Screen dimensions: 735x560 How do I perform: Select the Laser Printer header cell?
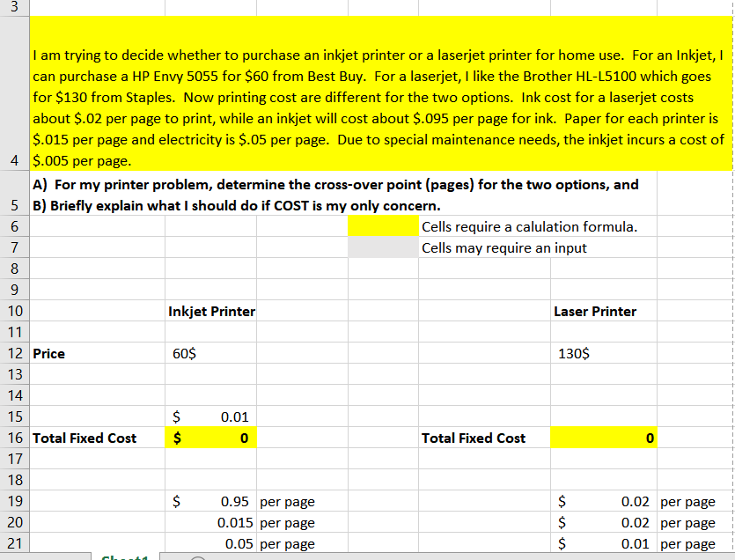pos(603,311)
